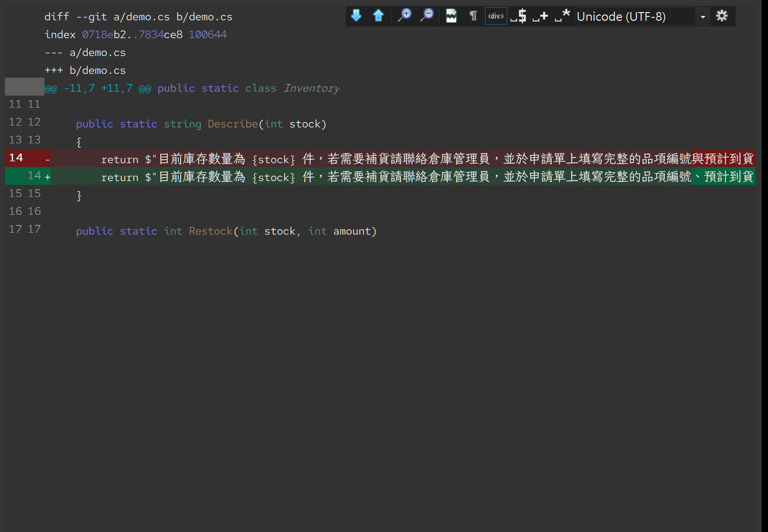Click the @@ -11,7 +11,7 @@ hunk header

click(x=192, y=88)
